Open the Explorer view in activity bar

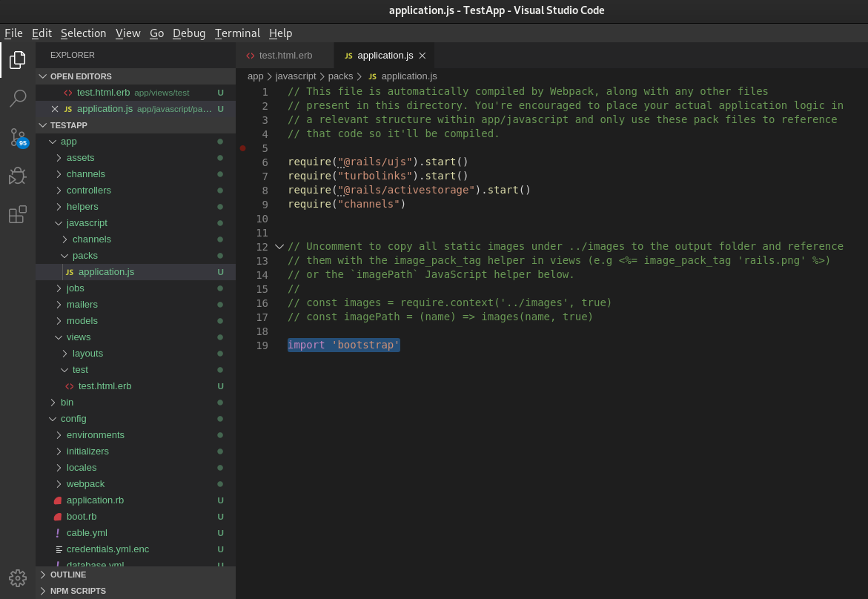[18, 60]
